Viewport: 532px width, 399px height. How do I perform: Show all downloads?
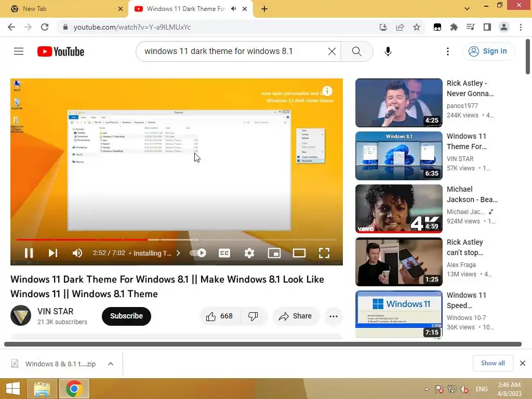(x=493, y=363)
